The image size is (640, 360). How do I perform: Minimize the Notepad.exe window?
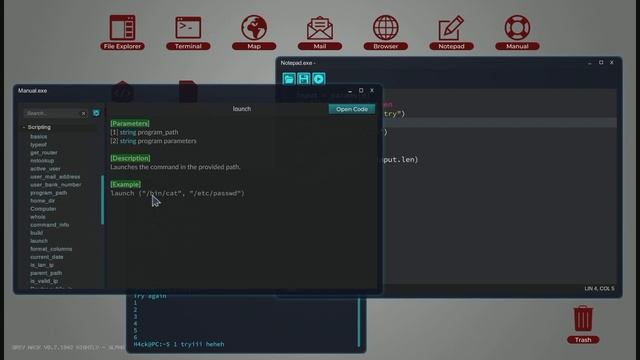pos(590,63)
